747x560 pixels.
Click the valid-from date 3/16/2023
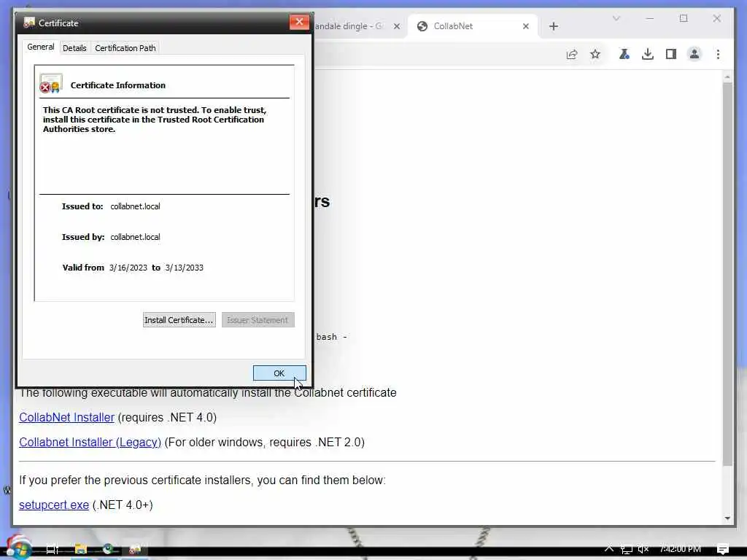128,268
